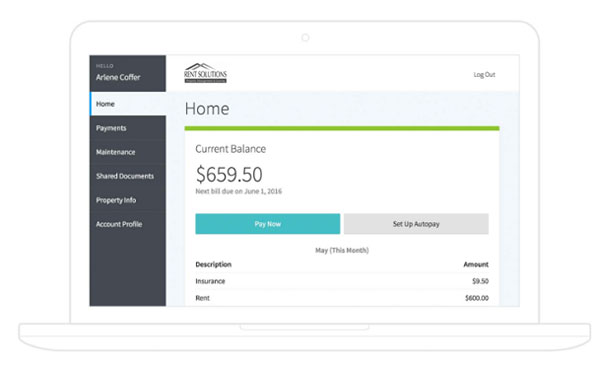The height and width of the screenshot is (375, 596).
Task: Click the Rent Solutions logo
Action: (x=205, y=73)
